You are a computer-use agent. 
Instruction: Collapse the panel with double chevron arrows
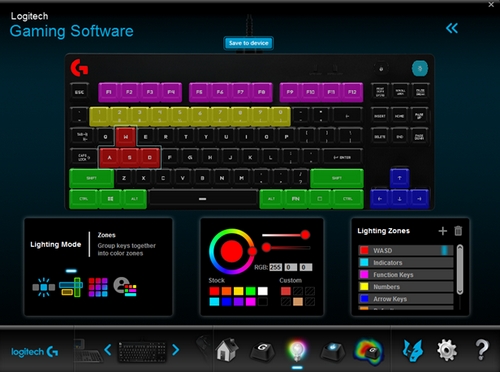(x=452, y=28)
